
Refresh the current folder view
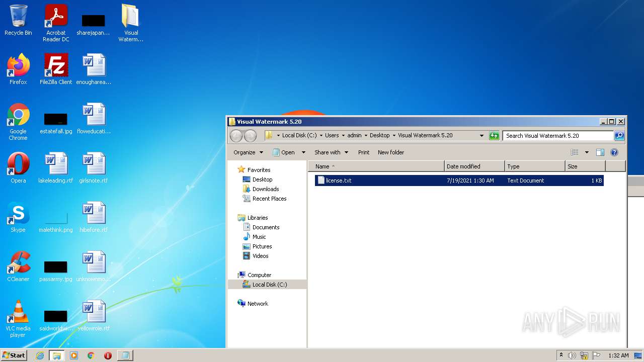[x=494, y=136]
